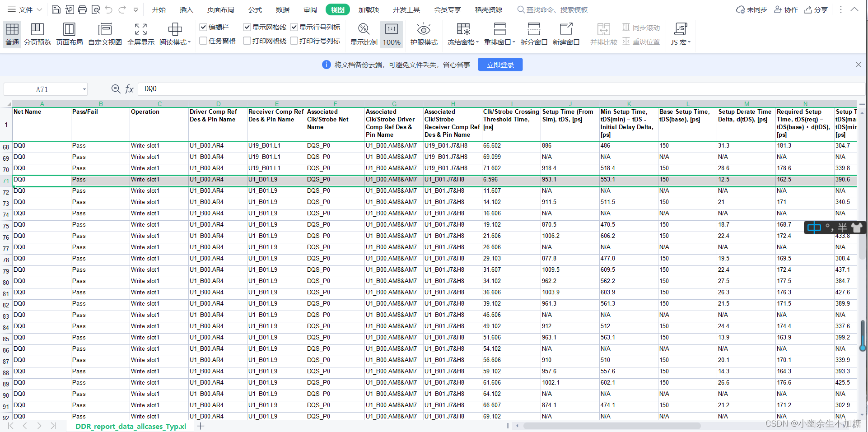Click the Undo arrow
Viewport: 868px width, 432px height.
pos(108,9)
